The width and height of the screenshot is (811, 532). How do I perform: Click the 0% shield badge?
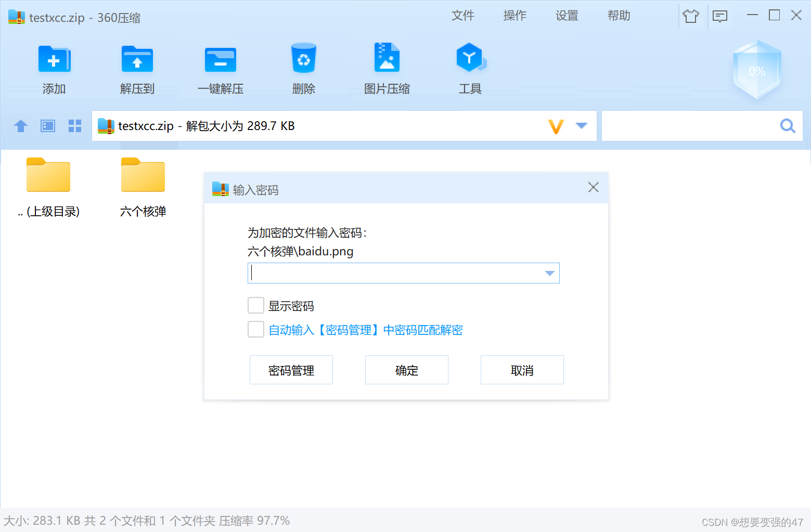pyautogui.click(x=757, y=70)
